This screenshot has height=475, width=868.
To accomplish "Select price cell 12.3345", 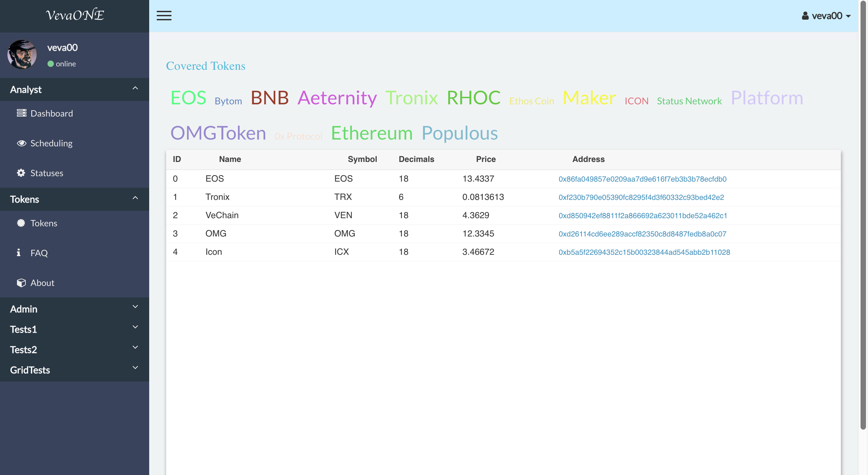I will point(478,233).
